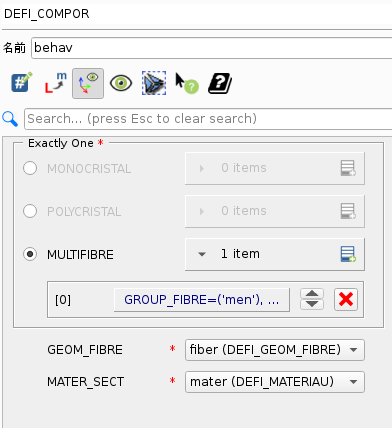Click the add-item icon for POLYCRISTAL

pyautogui.click(x=348, y=211)
